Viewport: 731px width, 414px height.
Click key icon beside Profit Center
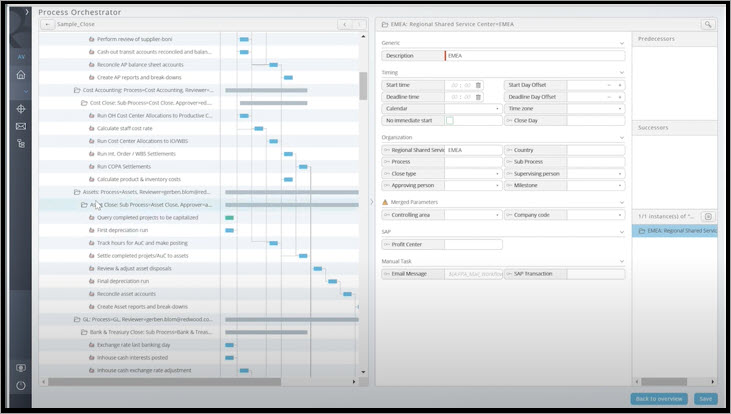[386, 244]
